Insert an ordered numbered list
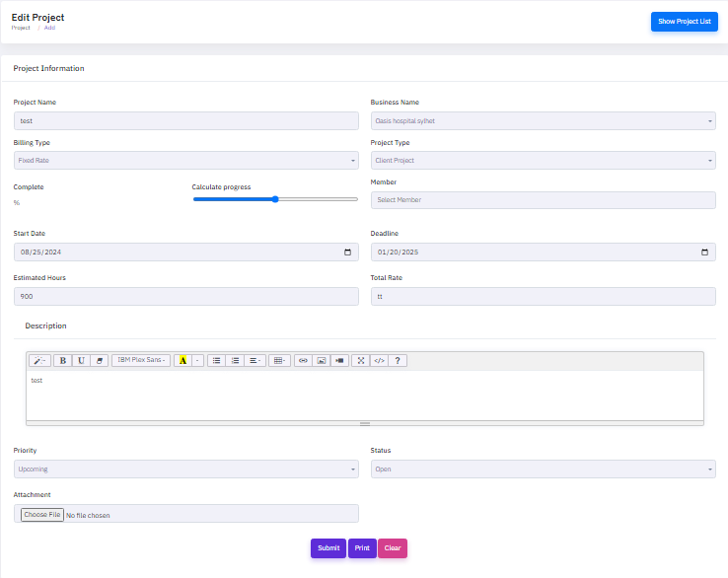 [235, 361]
